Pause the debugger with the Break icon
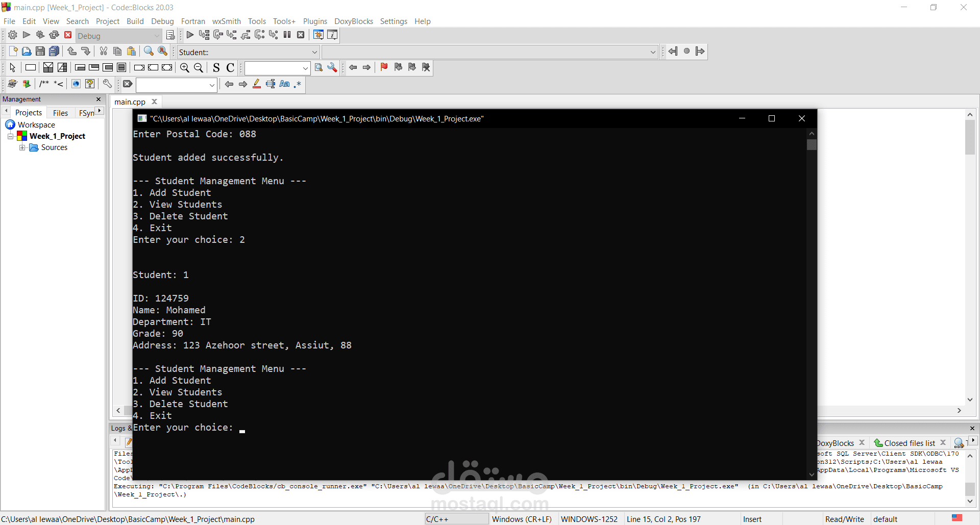980x525 pixels. 287,35
